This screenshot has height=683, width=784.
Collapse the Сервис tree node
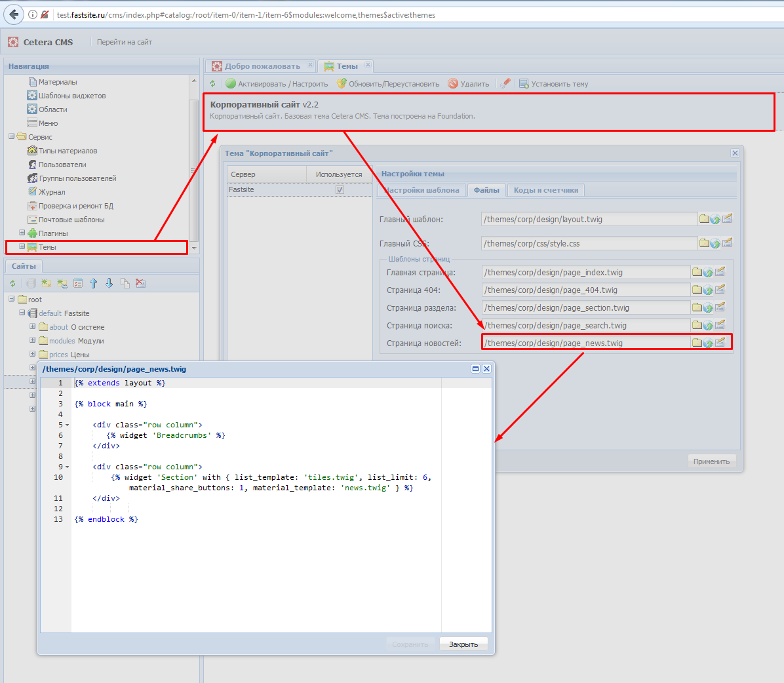click(x=12, y=136)
